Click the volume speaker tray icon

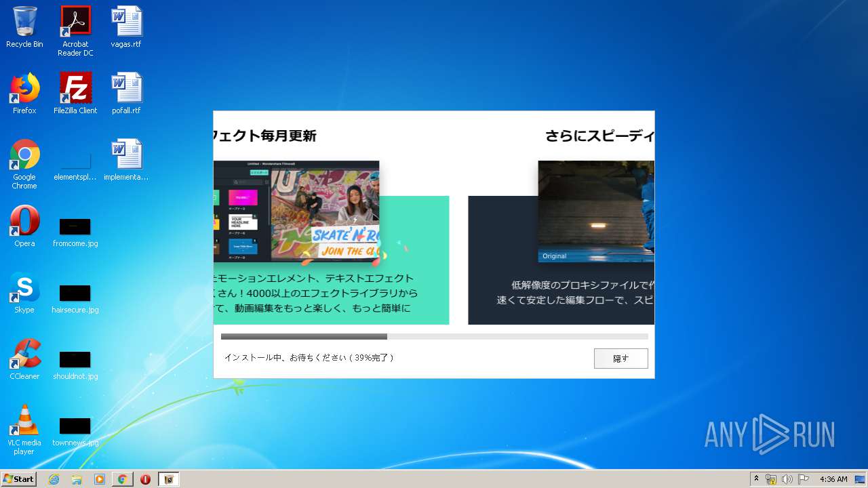coord(787,479)
